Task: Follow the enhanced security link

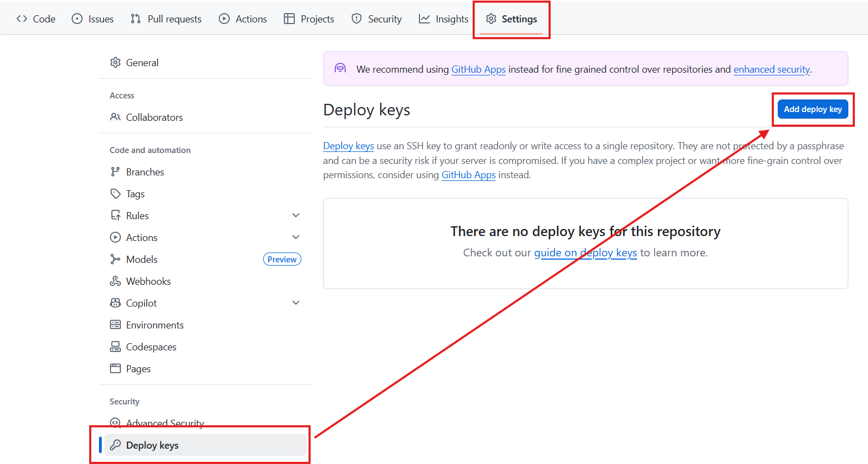Action: pos(772,69)
